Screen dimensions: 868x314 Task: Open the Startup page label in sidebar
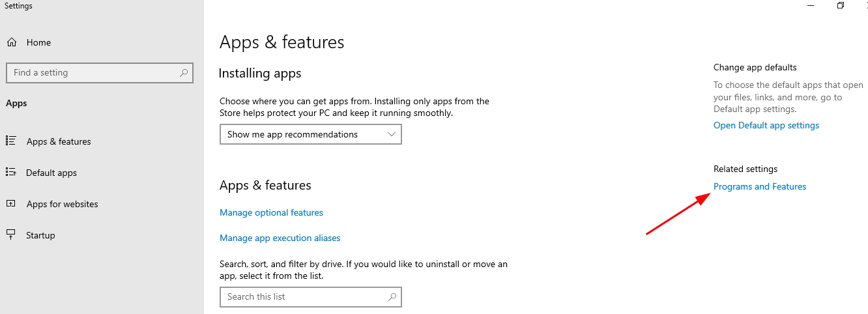click(x=40, y=235)
